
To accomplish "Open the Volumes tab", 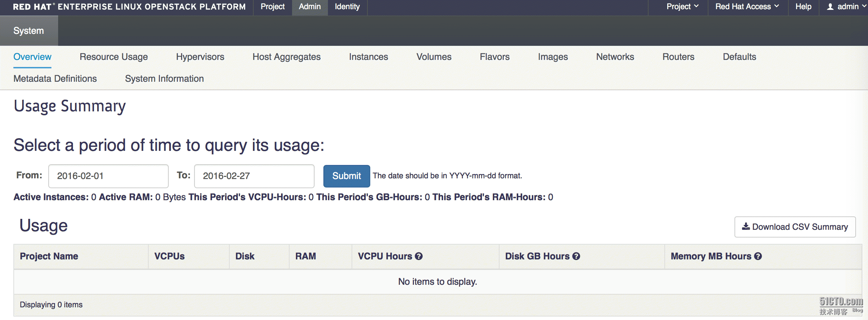I will click(434, 57).
